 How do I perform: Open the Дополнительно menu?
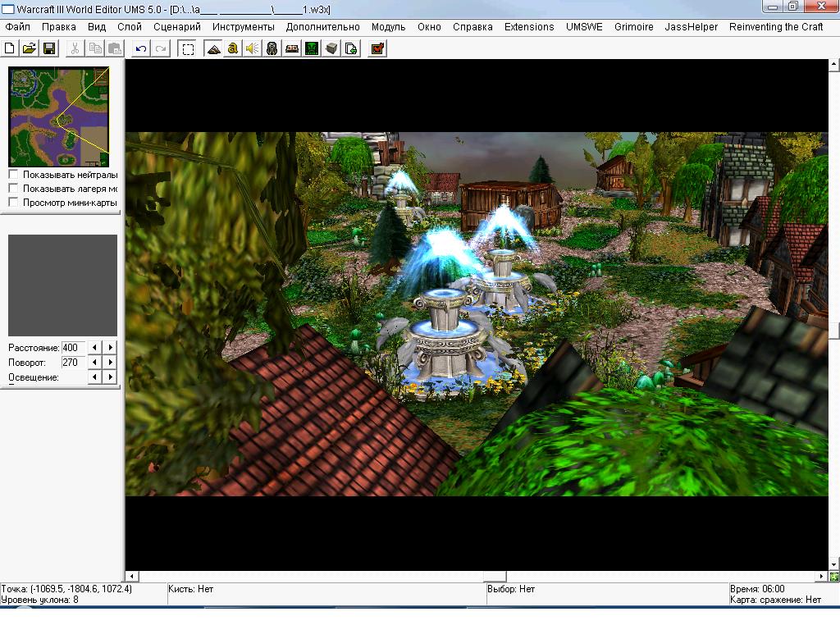(322, 27)
